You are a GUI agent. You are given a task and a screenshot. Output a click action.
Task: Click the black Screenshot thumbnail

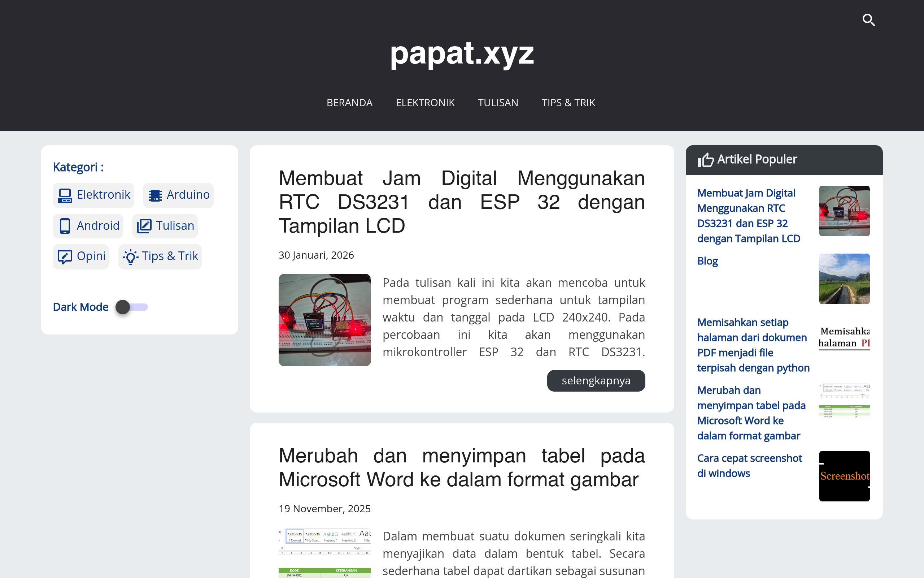pyautogui.click(x=844, y=476)
